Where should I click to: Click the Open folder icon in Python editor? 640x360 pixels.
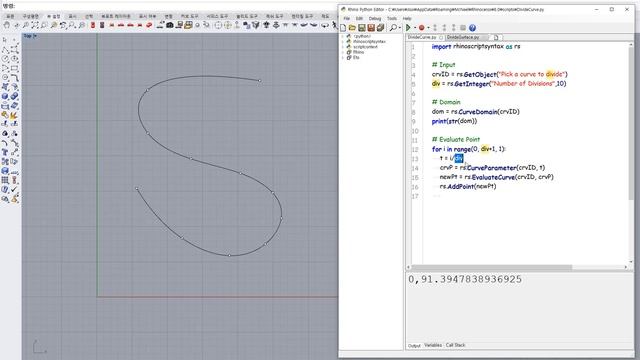click(x=352, y=28)
